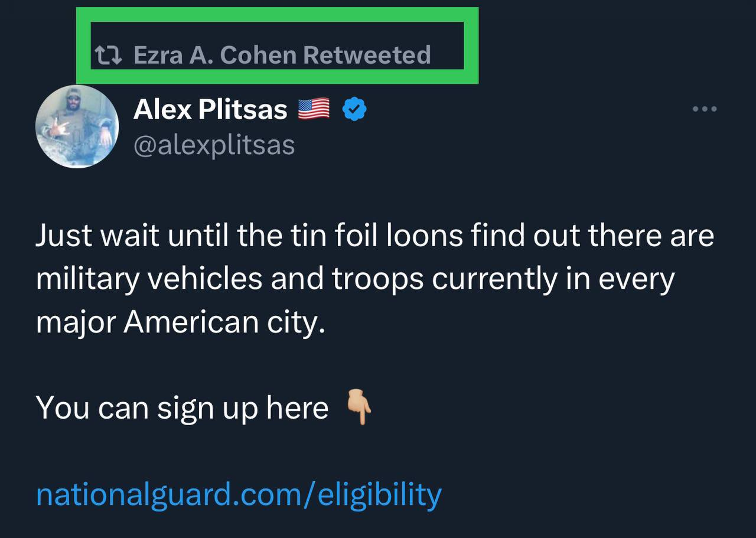The height and width of the screenshot is (538, 756).
Task: Open Alex Plitsas profile picture
Action: click(77, 126)
